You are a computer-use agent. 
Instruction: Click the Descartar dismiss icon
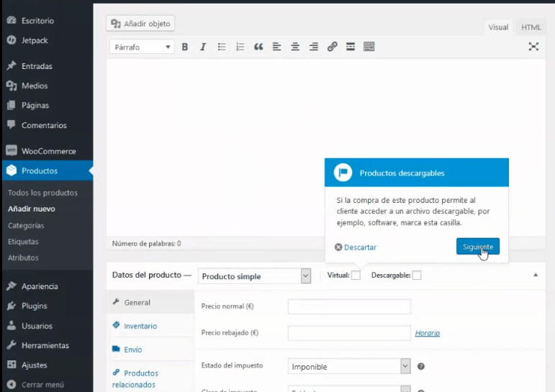338,247
